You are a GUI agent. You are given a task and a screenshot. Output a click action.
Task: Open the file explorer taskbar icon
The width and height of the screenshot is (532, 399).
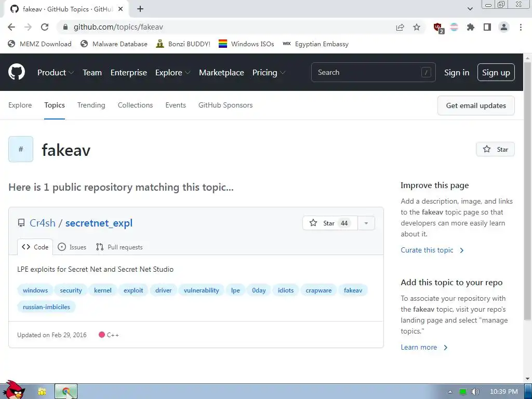pos(42,392)
